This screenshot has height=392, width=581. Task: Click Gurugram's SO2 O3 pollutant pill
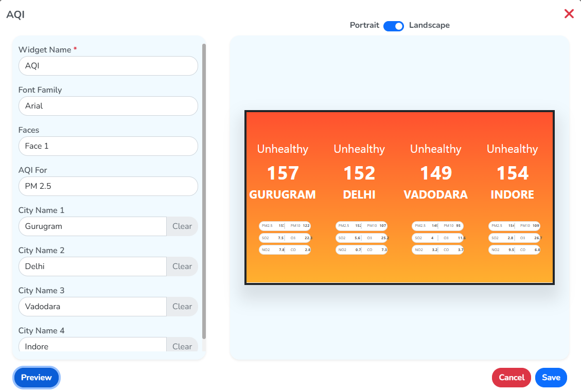coord(285,238)
